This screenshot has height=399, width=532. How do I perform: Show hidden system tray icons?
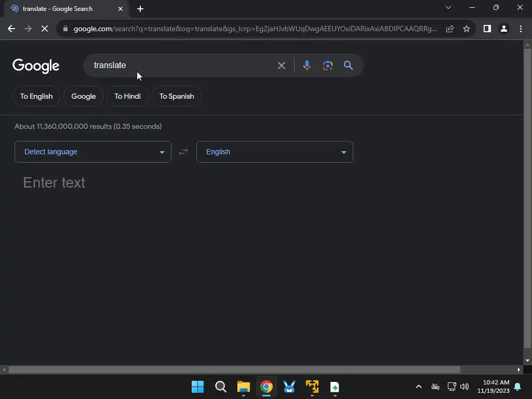point(419,387)
